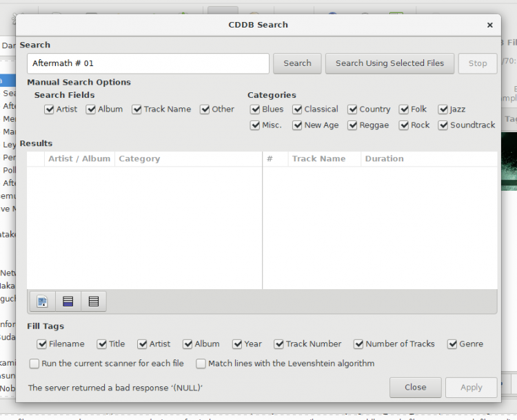
Task: Toggle the Misc. category checkbox
Action: pos(255,125)
